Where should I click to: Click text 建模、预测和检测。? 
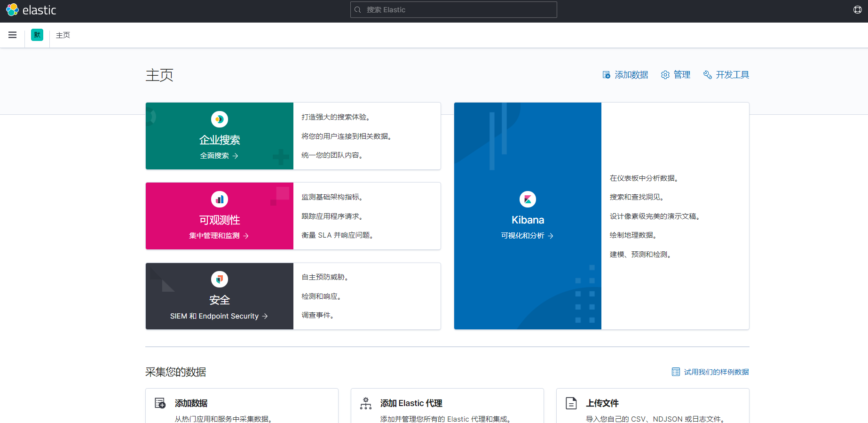642,255
